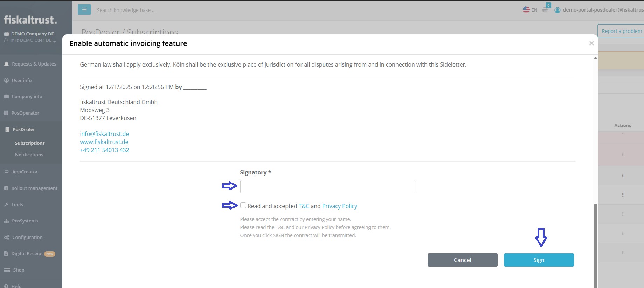
Task: Click the US flag language icon
Action: click(x=526, y=10)
